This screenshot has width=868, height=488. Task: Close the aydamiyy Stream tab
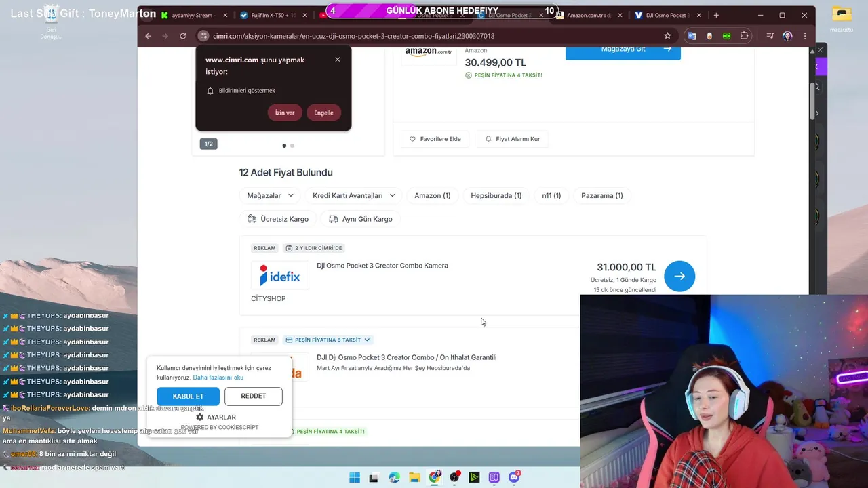tap(226, 15)
